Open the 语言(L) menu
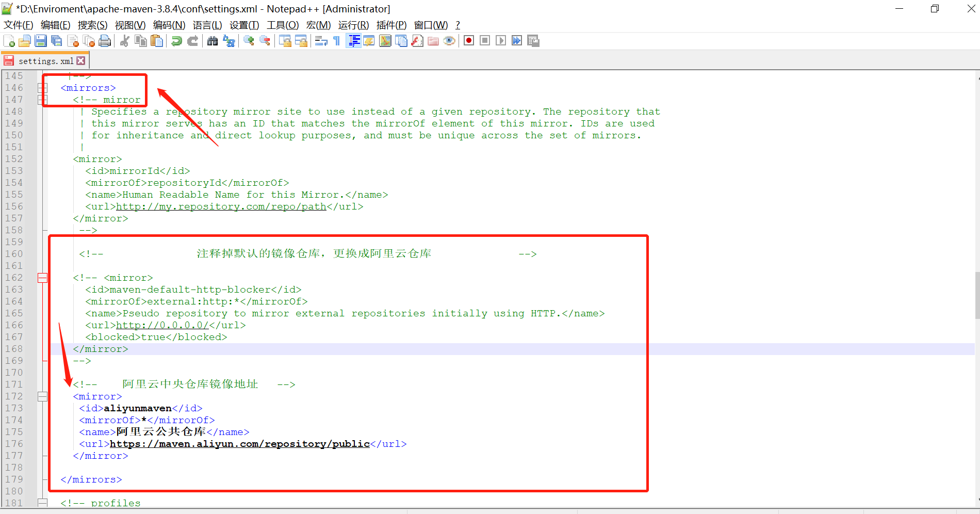 click(x=207, y=25)
